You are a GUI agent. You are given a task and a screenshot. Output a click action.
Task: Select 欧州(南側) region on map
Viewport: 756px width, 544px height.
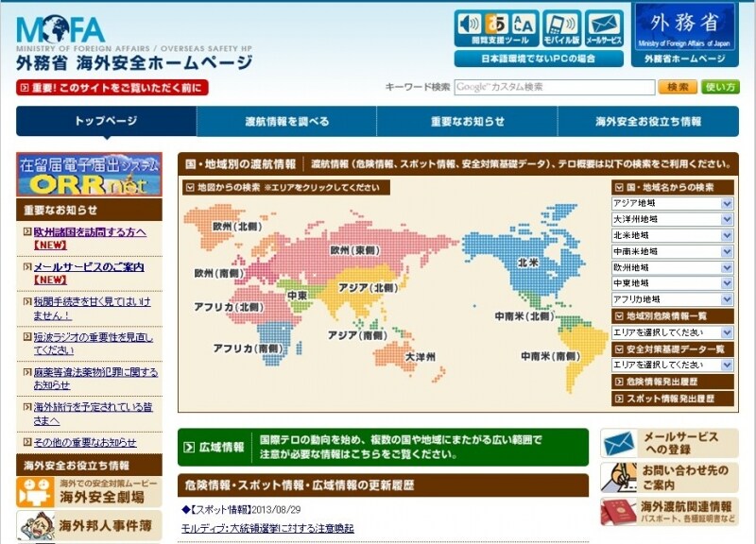pos(219,273)
